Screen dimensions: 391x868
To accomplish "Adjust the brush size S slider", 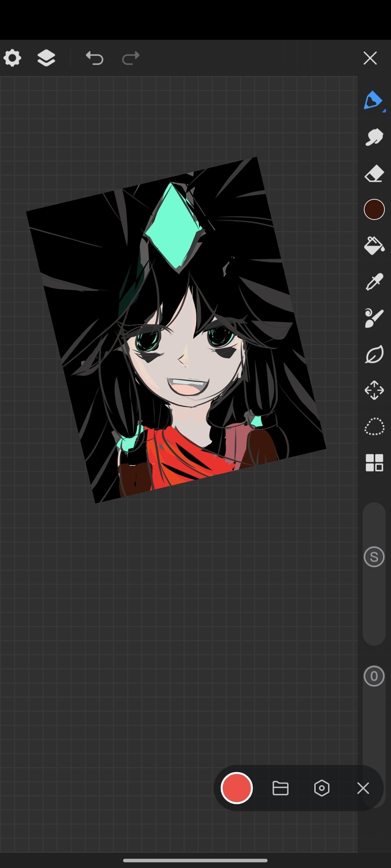I will pos(374,574).
